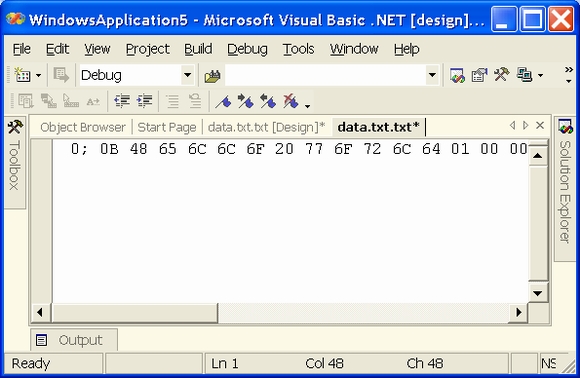580x378 pixels.
Task: Switch to the data.txt.txt [Design]* tab
Action: (266, 127)
